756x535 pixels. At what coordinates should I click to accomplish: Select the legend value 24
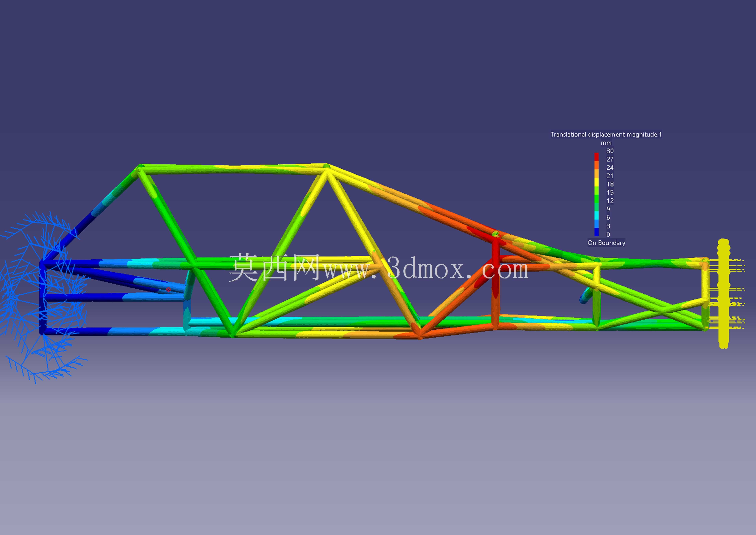(610, 167)
